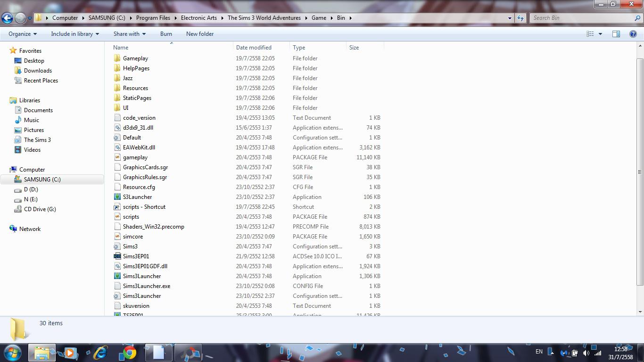Click Game in the address breadcrumb

coord(319,18)
